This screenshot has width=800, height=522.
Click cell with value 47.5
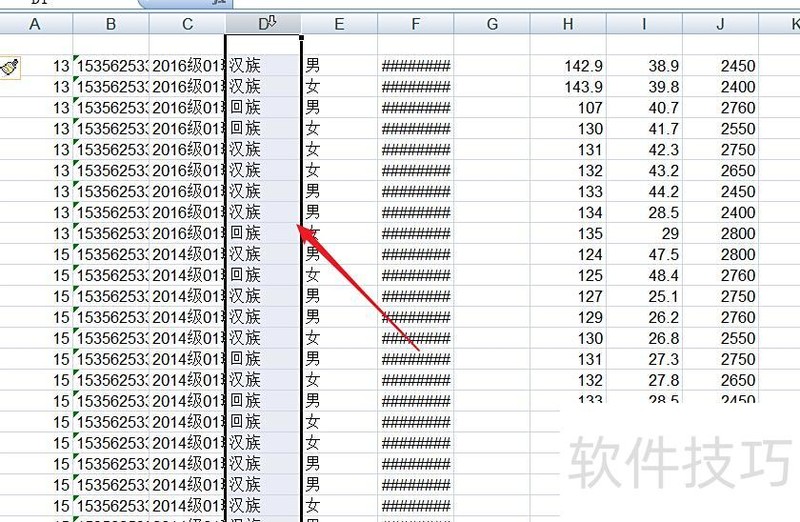[644, 254]
